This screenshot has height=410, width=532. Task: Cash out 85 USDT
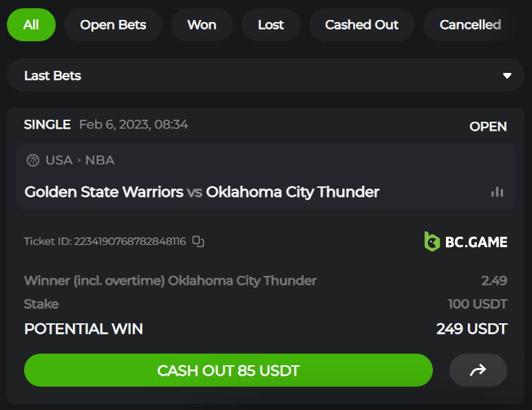click(x=228, y=370)
